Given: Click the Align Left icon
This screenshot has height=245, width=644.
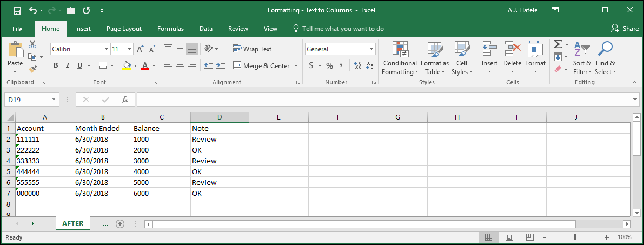Looking at the screenshot, I should tap(168, 65).
